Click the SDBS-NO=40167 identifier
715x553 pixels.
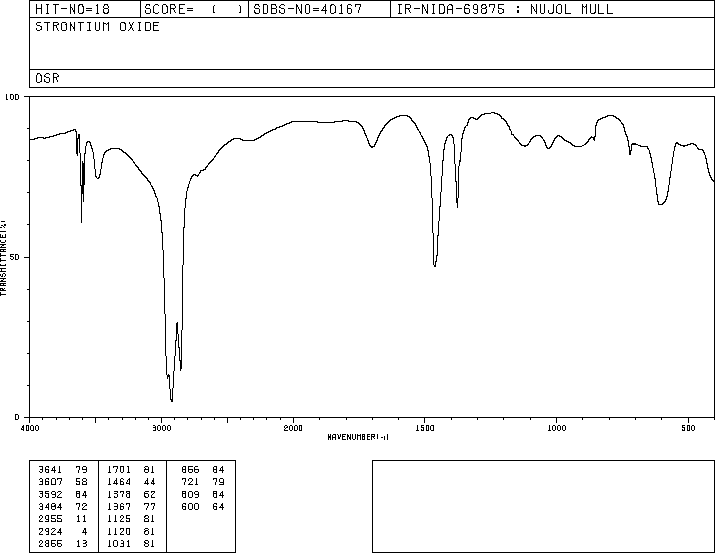pos(308,9)
